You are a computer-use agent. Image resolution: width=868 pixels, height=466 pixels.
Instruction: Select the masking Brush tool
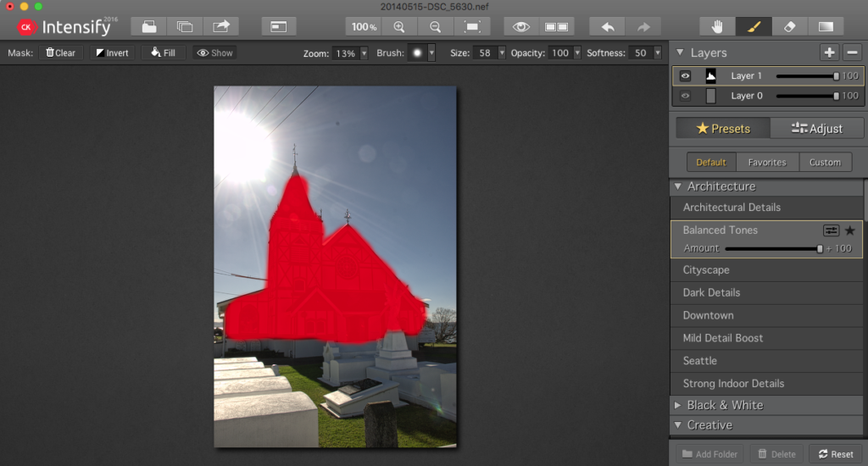tap(754, 26)
